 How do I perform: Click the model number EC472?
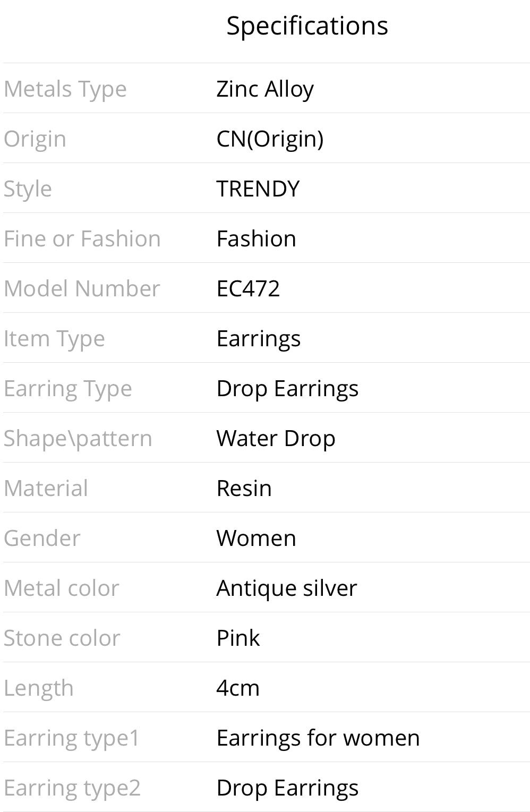[248, 288]
